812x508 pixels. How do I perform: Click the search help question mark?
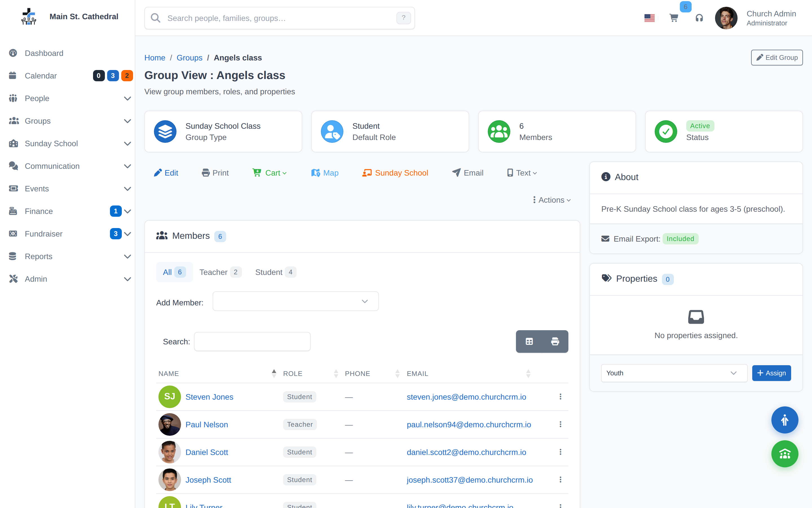point(403,18)
